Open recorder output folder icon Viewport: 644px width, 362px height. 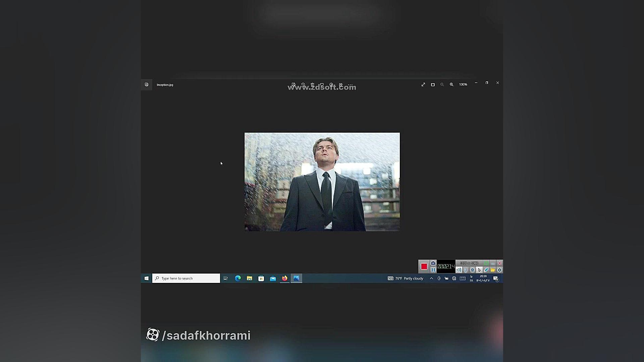493,270
